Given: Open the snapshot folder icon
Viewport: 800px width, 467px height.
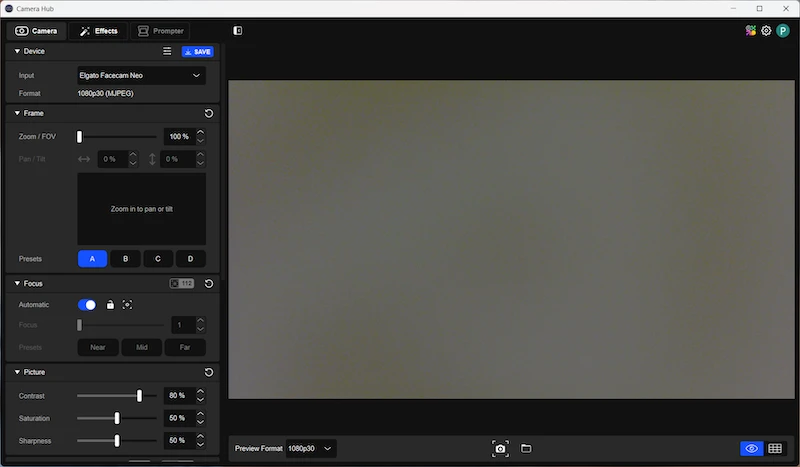Looking at the screenshot, I should [x=526, y=448].
